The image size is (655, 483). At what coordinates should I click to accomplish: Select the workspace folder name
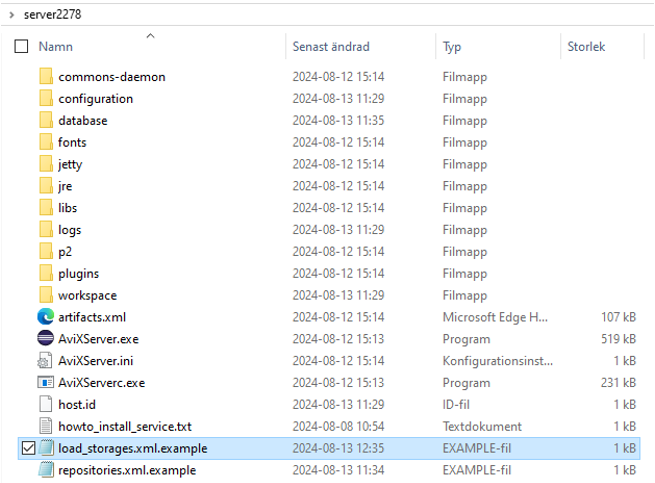click(87, 296)
